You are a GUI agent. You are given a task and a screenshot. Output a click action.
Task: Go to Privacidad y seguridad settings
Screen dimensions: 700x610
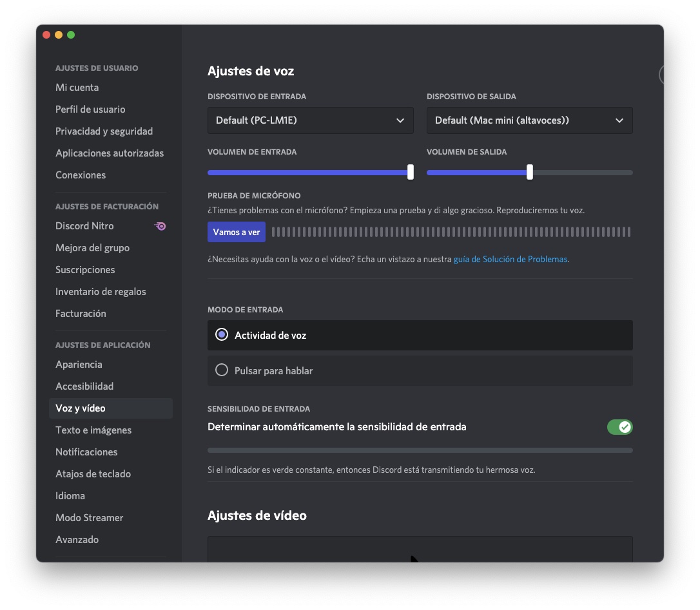click(x=104, y=131)
